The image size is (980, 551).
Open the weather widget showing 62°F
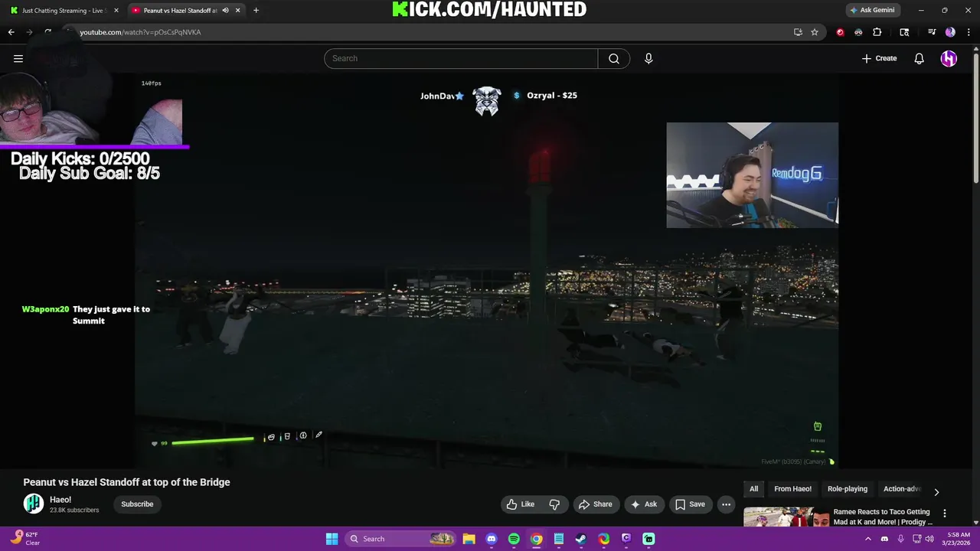[26, 539]
